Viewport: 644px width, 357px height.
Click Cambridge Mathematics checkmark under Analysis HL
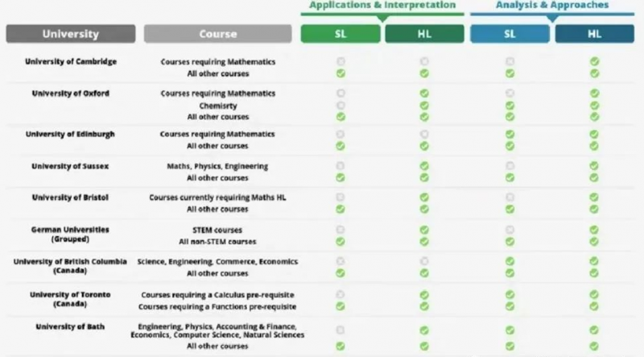(x=594, y=61)
